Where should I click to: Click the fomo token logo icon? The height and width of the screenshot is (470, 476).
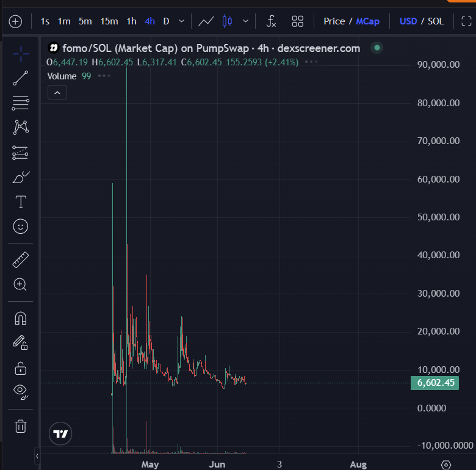(x=54, y=48)
